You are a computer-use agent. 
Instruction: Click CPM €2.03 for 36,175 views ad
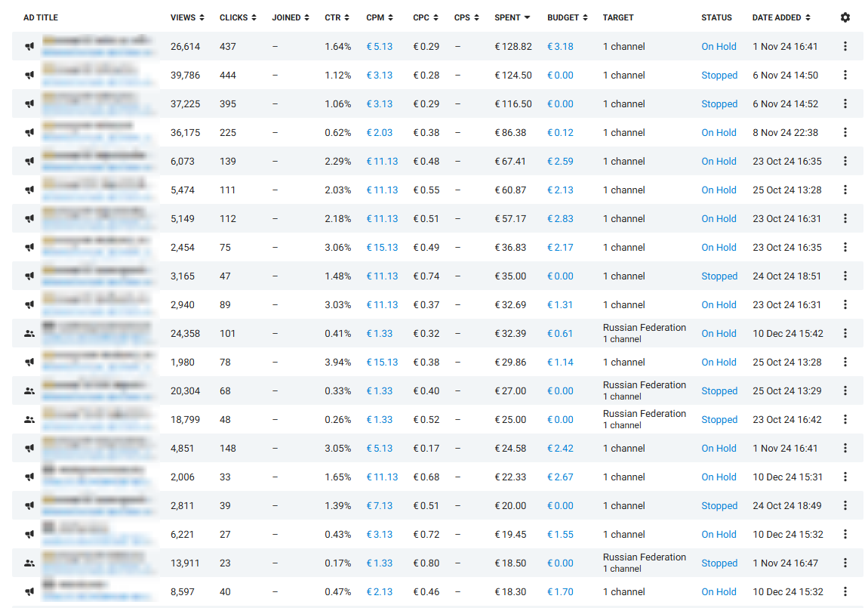380,133
